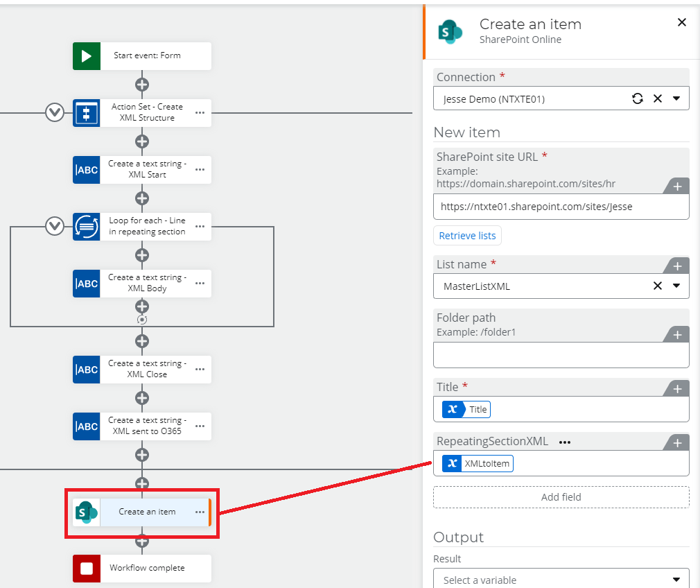700x588 pixels.
Task: Click the Add field button
Action: 561,497
